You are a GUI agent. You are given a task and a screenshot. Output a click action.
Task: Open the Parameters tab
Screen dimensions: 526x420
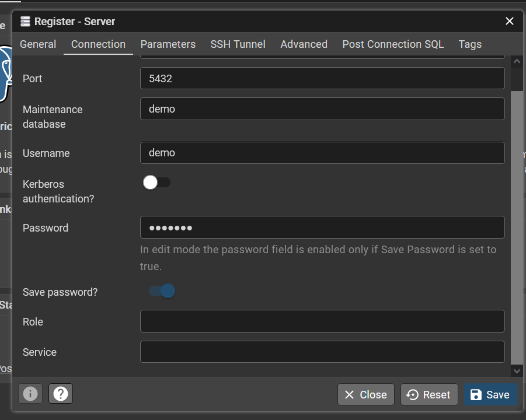(168, 44)
